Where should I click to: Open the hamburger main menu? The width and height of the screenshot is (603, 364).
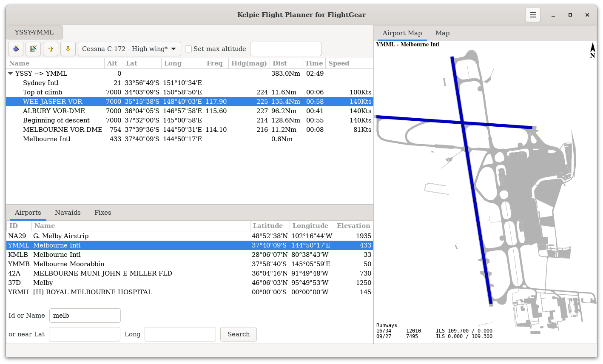[532, 15]
